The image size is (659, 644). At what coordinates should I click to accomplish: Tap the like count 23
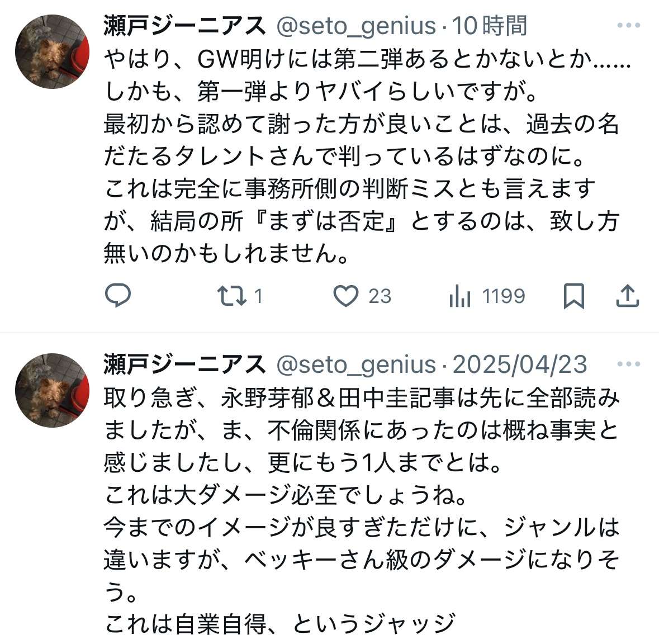click(380, 296)
